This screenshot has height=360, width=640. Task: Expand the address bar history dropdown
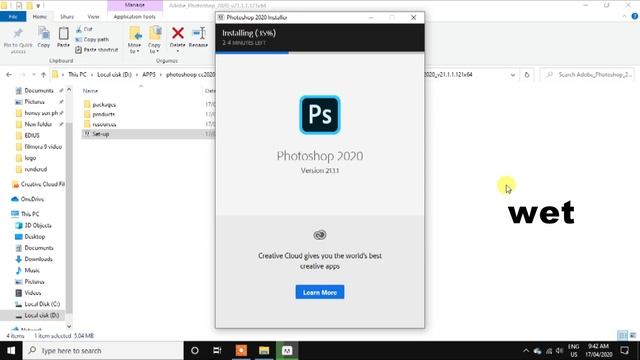(513, 75)
